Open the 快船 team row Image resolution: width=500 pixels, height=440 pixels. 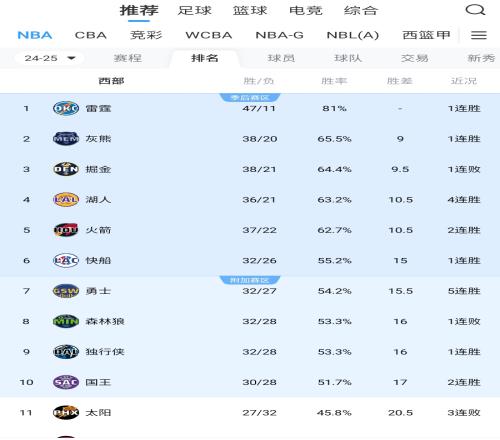click(250, 260)
